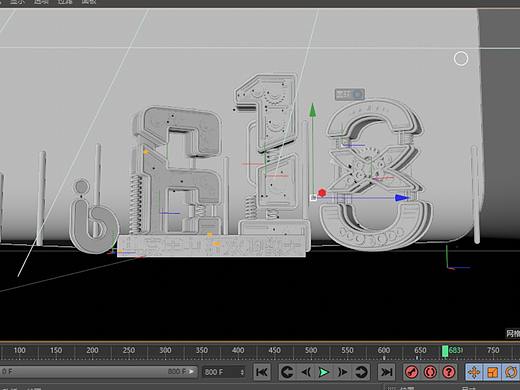Viewport: 520px width, 390px height.
Task: Click the red question-mark keyframe selection button
Action: click(449, 372)
